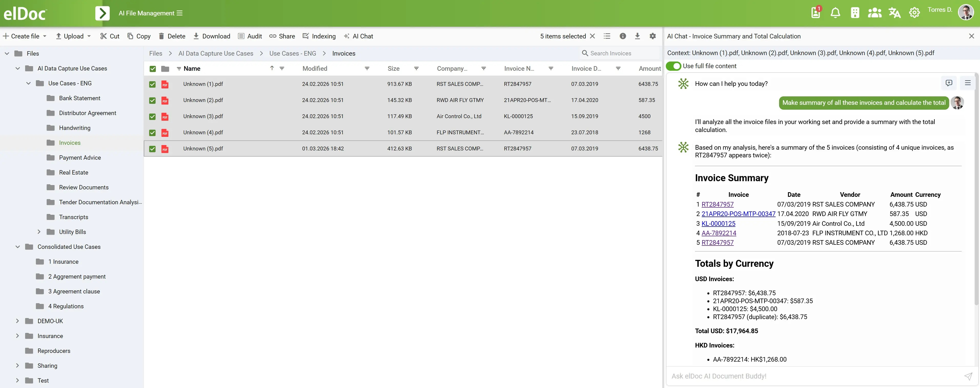The image size is (980, 388).
Task: Click the AI Chat toolbar button
Action: 358,36
